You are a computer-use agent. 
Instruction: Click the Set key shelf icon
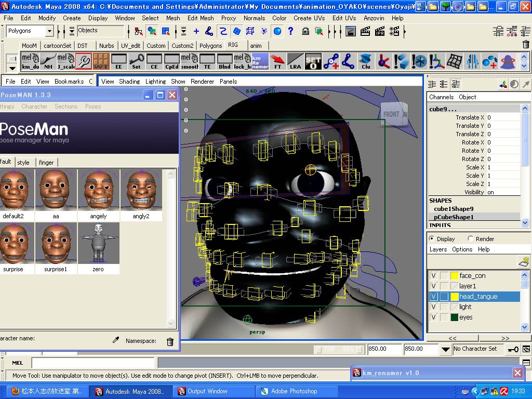[137, 61]
